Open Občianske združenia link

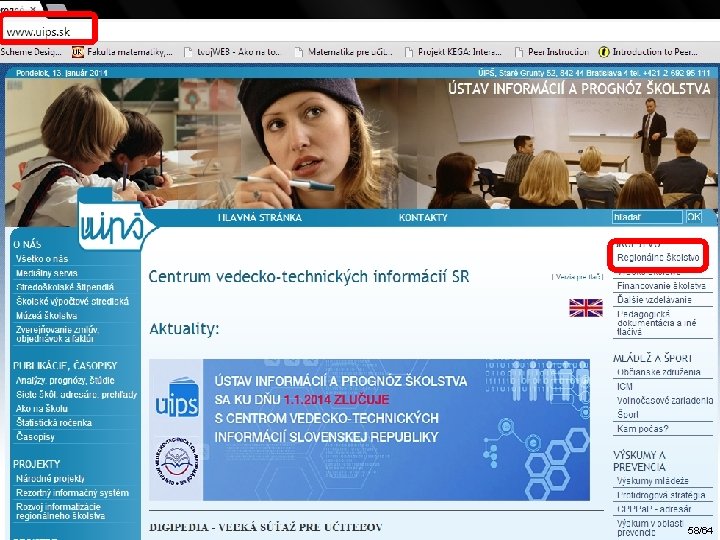pyautogui.click(x=658, y=372)
